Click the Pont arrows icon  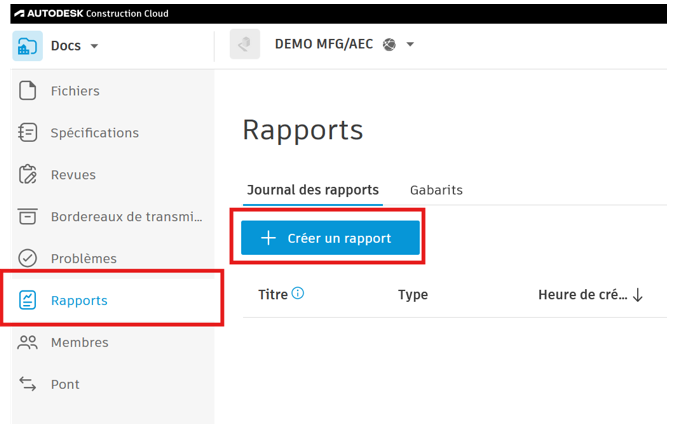coord(28,385)
